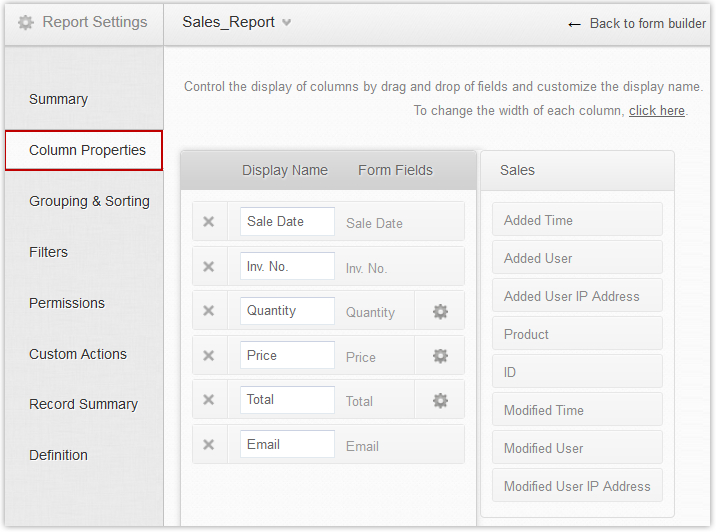Open gear settings for Quantity field
The height and width of the screenshot is (532, 717).
pyautogui.click(x=440, y=312)
